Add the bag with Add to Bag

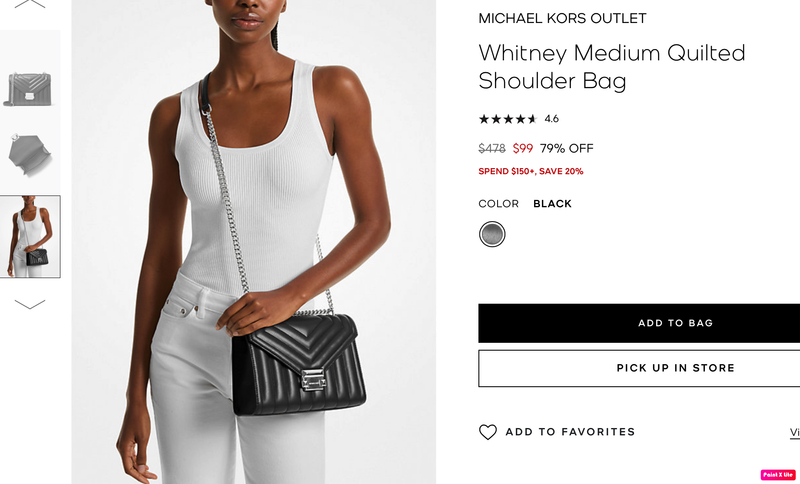[639, 323]
